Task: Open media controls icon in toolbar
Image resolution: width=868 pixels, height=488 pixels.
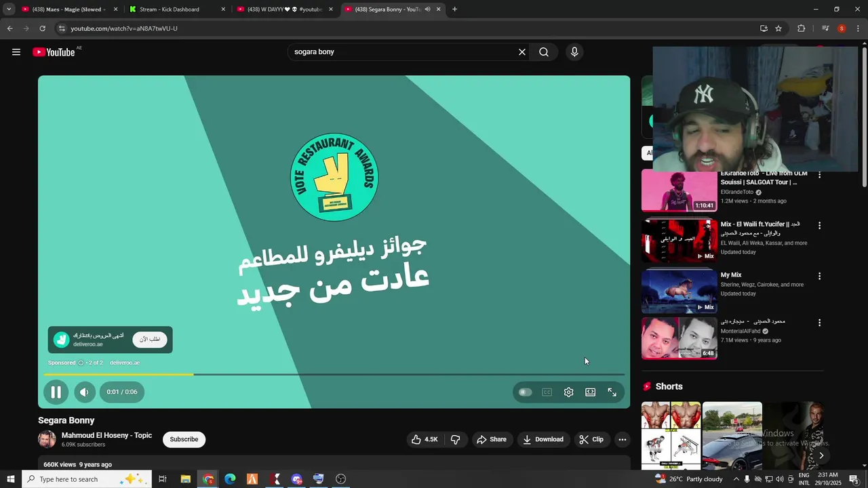Action: (x=825, y=28)
